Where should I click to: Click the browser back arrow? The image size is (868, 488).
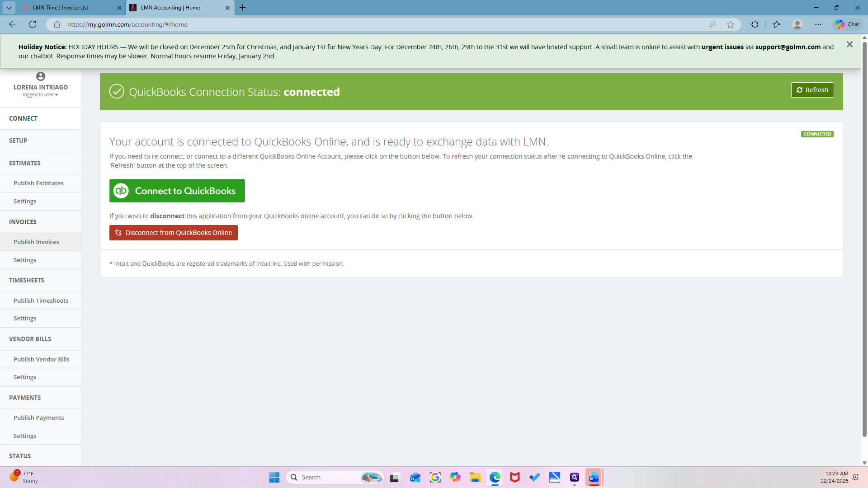point(13,24)
